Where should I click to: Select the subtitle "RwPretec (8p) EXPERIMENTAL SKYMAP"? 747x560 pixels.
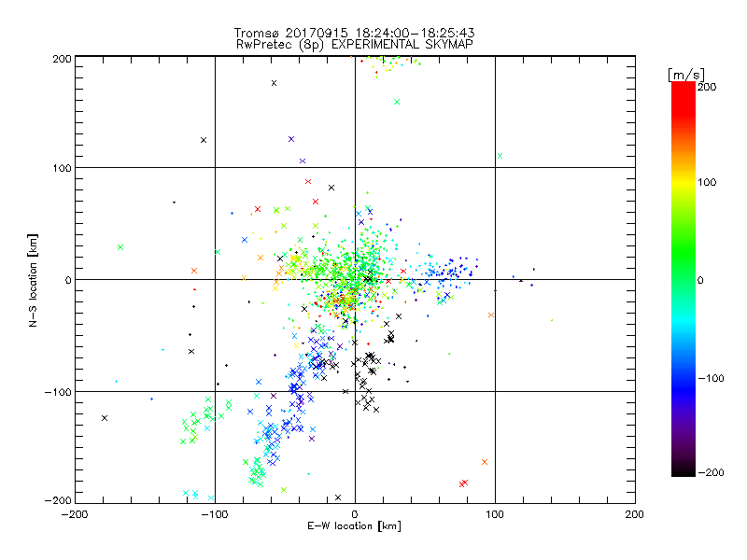pyautogui.click(x=355, y=45)
